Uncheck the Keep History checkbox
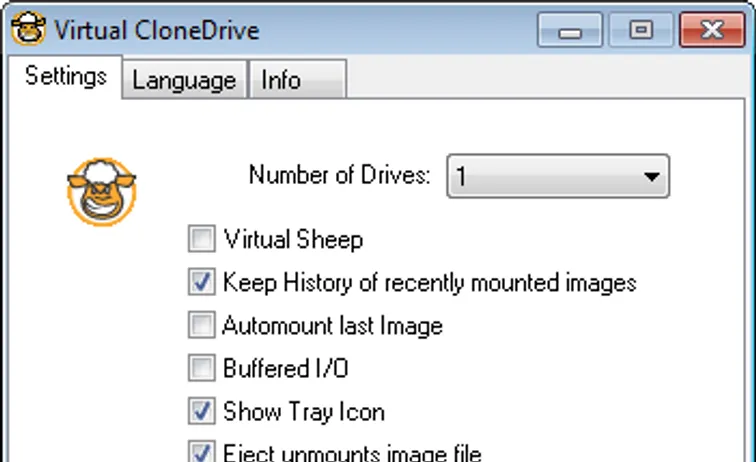Image resolution: width=756 pixels, height=462 pixels. [x=202, y=283]
